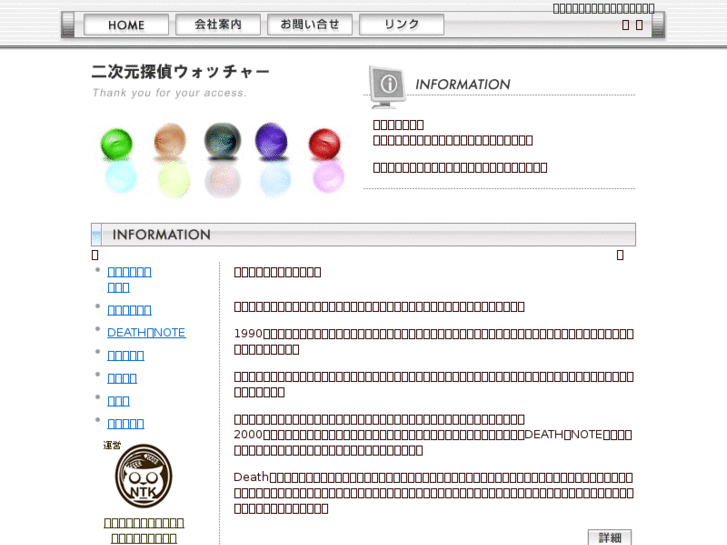Click the dark teal glass sphere
This screenshot has height=545, width=727.
[x=223, y=141]
